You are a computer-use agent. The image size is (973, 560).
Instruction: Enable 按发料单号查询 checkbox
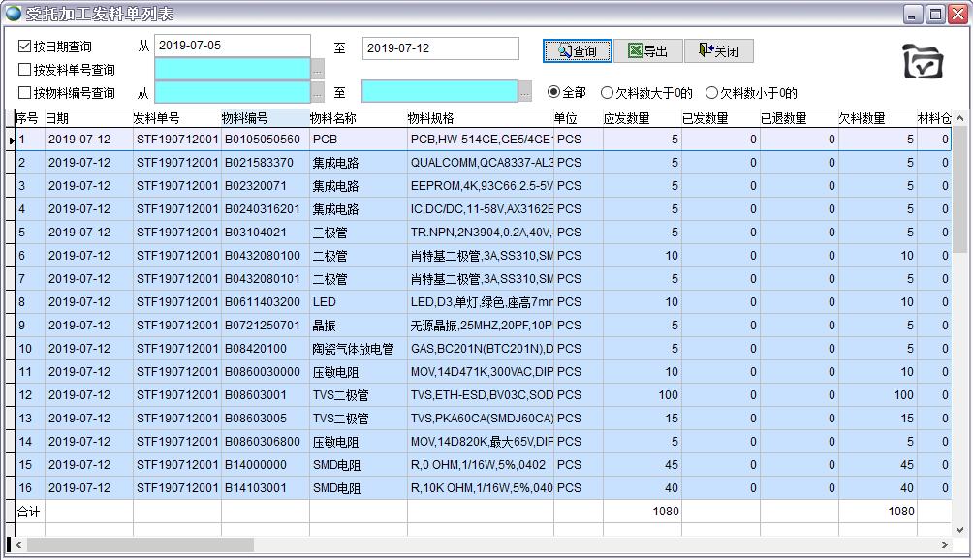pyautogui.click(x=25, y=70)
